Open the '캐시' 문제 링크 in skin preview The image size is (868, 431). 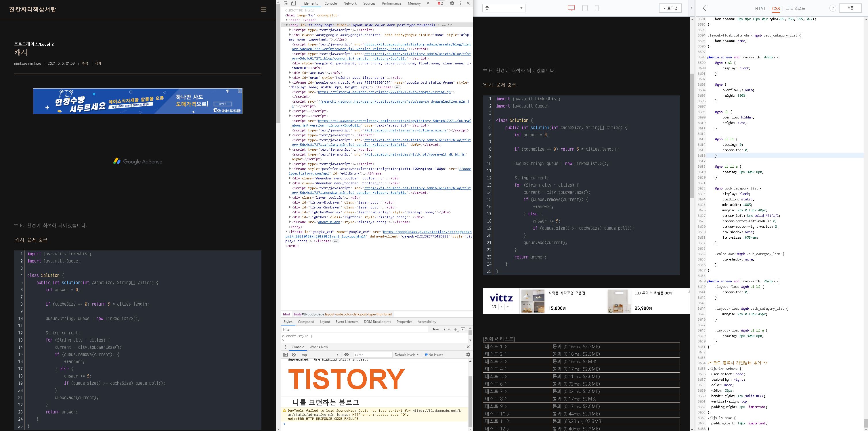tap(499, 85)
